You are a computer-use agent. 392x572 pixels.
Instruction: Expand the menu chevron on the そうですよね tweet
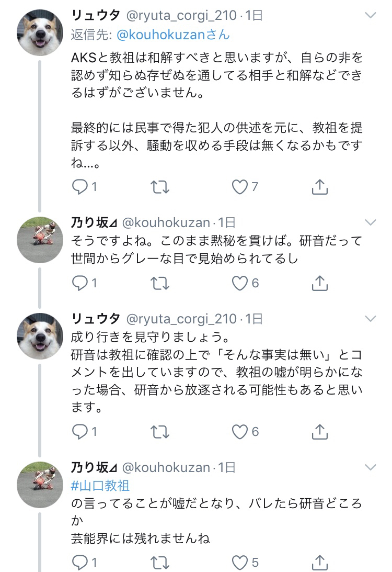370,223
